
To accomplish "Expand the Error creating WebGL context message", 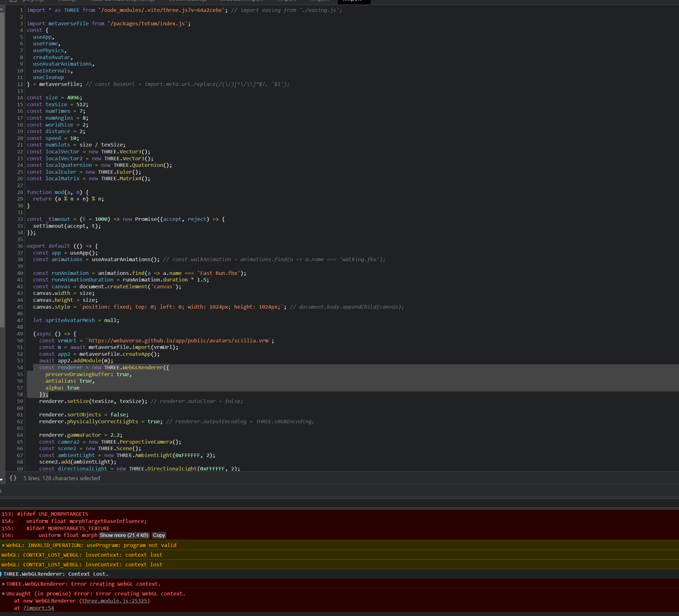I will click(x=3, y=584).
